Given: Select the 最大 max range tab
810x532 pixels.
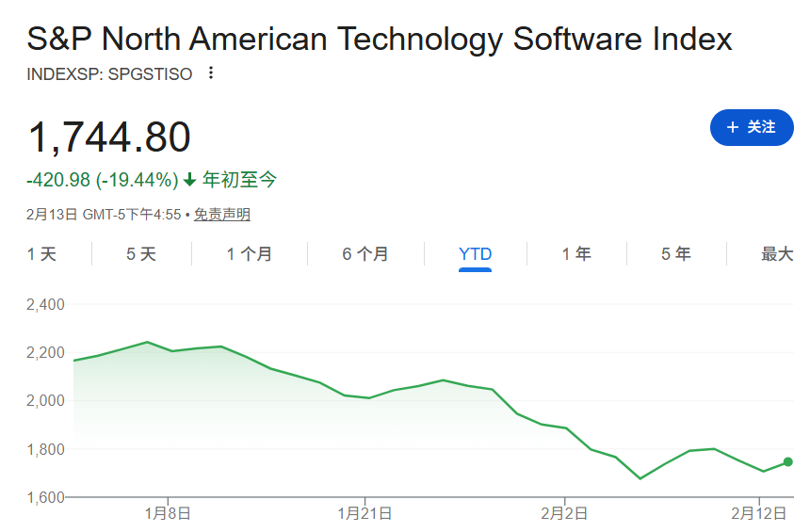Looking at the screenshot, I should (x=777, y=254).
